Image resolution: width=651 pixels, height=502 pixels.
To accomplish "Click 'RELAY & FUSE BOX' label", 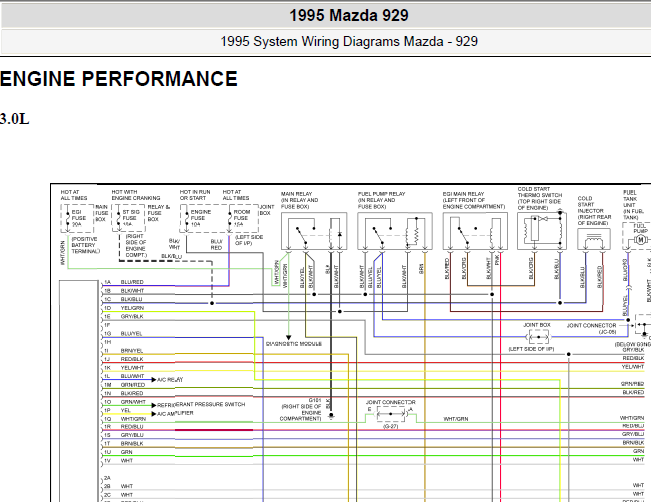I will [x=158, y=213].
